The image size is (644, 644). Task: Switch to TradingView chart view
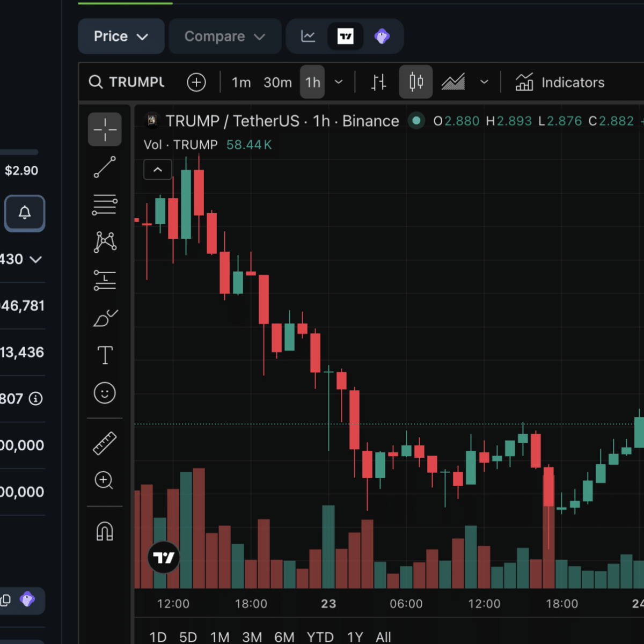click(345, 36)
